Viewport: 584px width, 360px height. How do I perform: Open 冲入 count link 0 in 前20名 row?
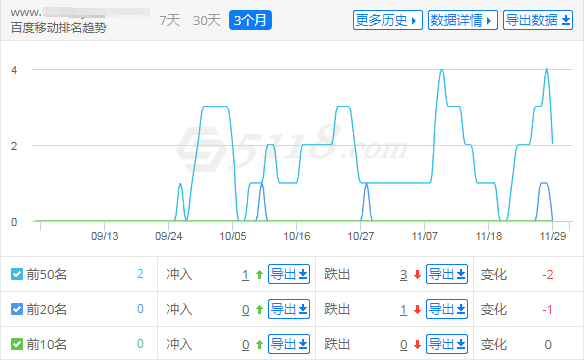245,310
